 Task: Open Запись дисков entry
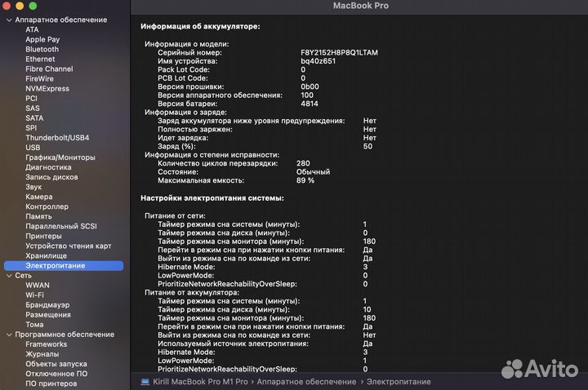click(51, 177)
